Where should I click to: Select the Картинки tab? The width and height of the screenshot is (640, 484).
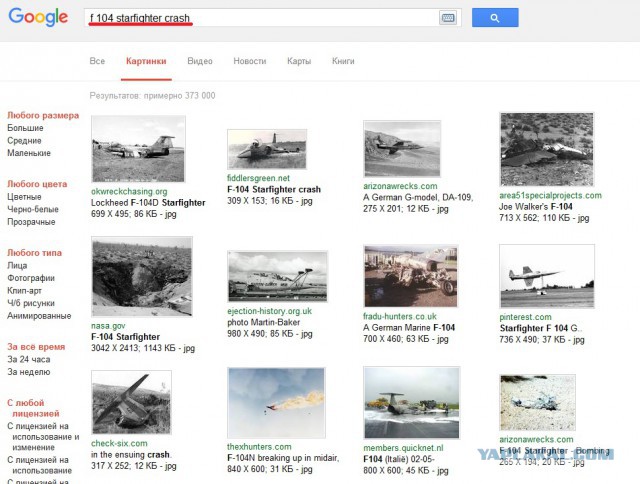146,61
